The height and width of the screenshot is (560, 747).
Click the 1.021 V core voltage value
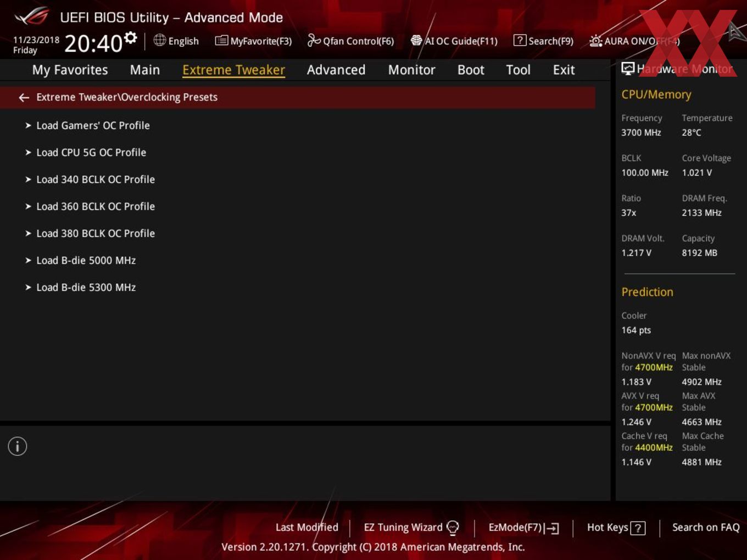pos(697,172)
